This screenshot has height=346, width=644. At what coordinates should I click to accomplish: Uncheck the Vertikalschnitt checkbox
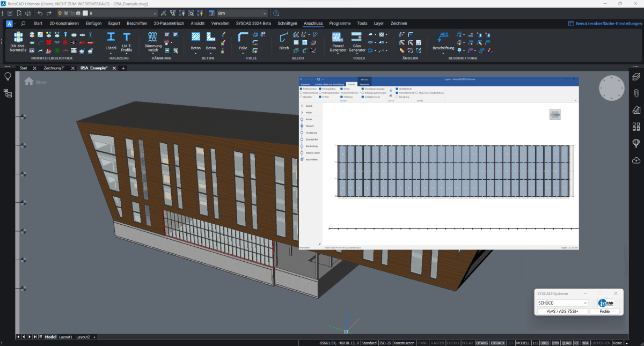tap(397, 89)
